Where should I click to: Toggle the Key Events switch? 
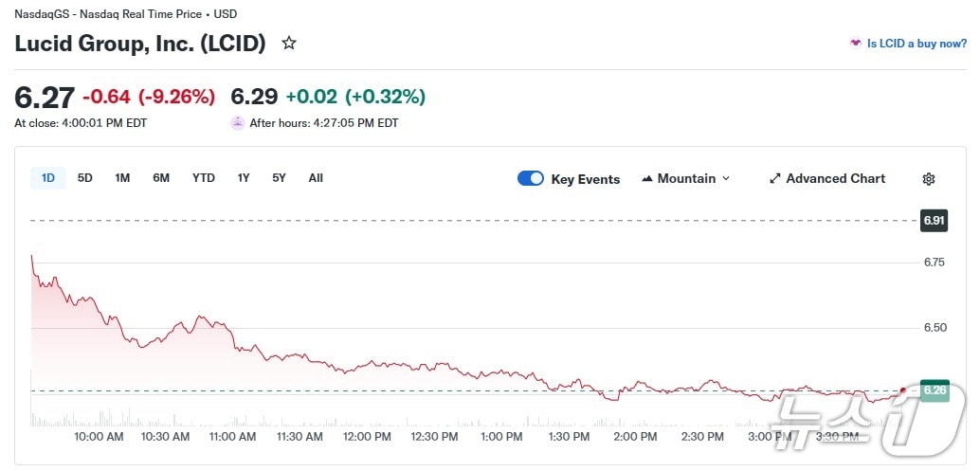(x=531, y=179)
